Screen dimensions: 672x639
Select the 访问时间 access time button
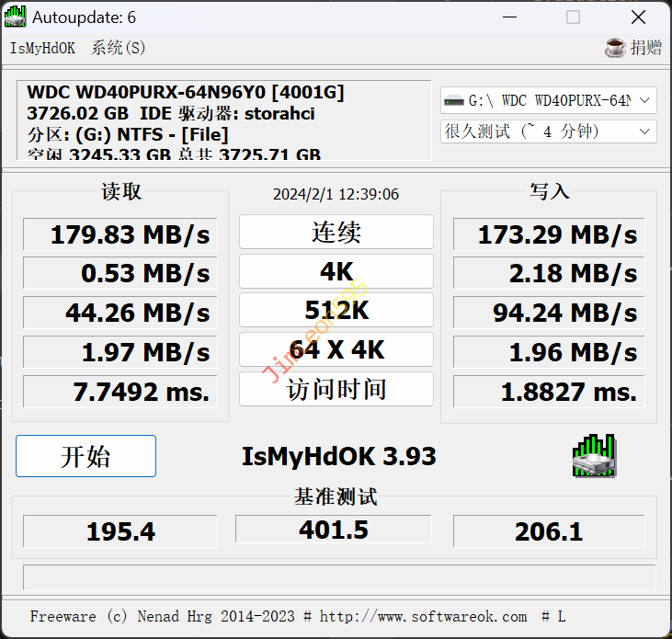336,389
